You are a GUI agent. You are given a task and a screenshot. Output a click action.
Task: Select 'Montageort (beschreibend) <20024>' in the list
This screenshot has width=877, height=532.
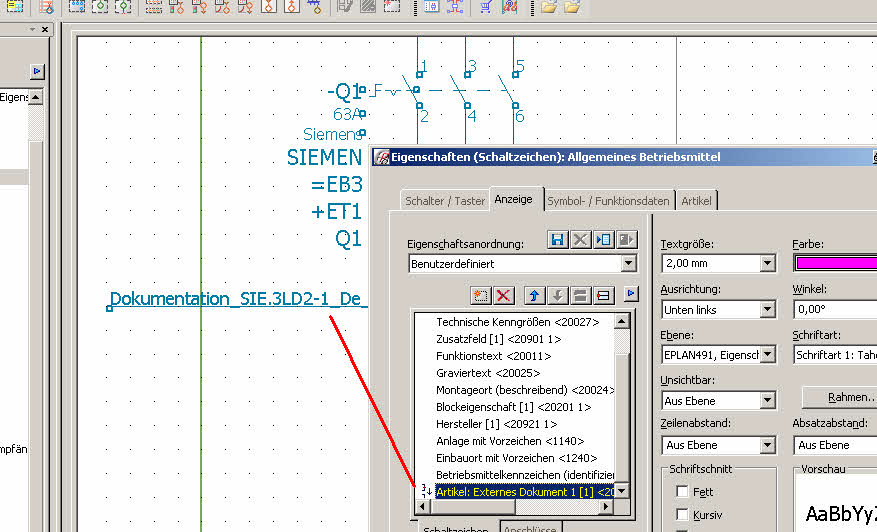point(525,390)
